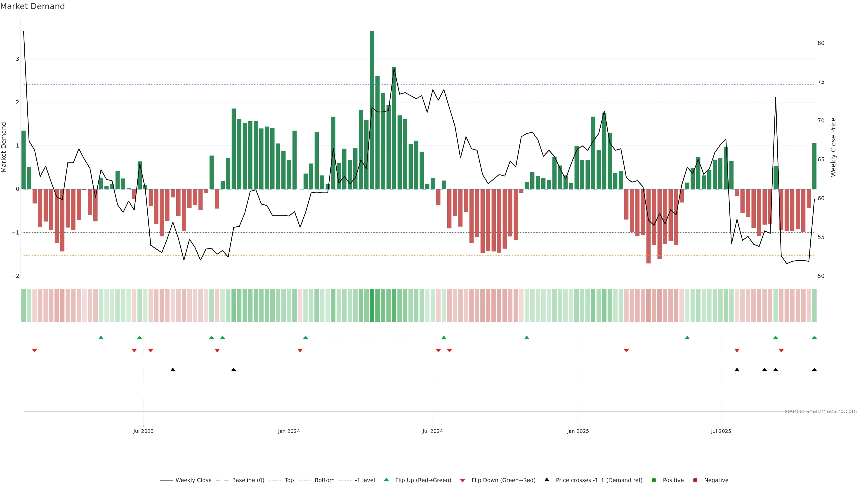Click the Positive green dot in legend
This screenshot has height=488, width=868.
654,480
